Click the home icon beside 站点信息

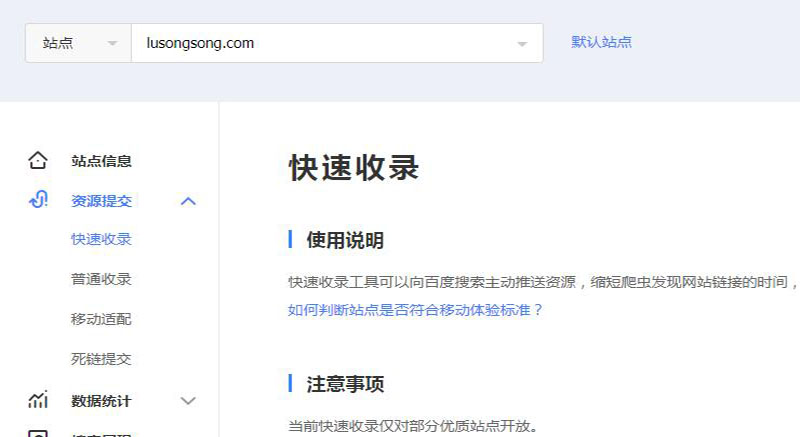[x=38, y=160]
